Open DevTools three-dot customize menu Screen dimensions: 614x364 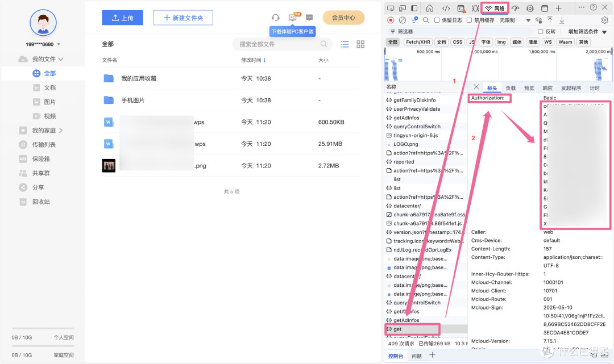point(582,7)
